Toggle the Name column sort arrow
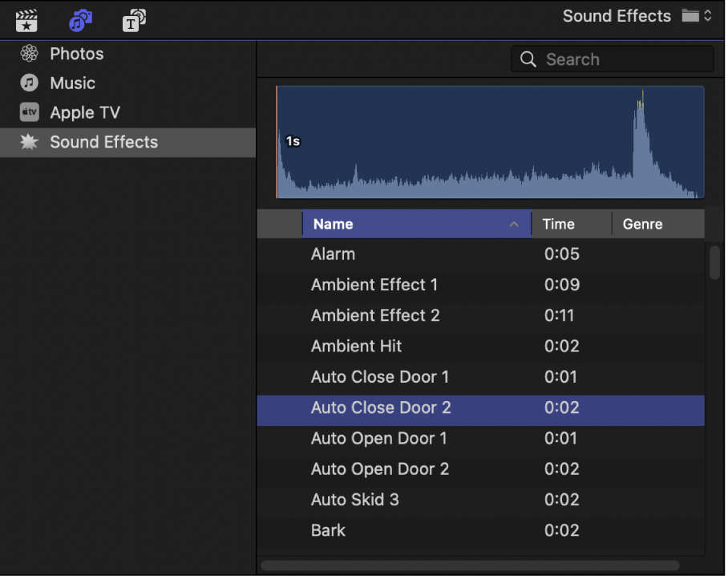 (x=514, y=225)
